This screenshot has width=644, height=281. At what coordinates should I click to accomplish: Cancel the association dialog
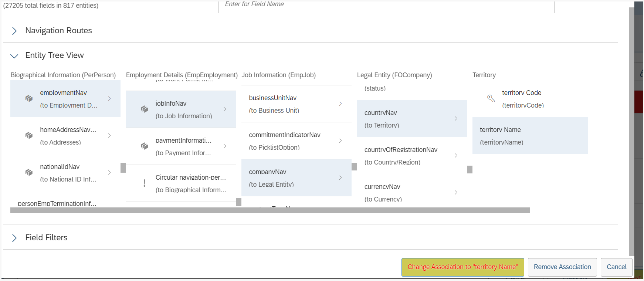tap(617, 267)
